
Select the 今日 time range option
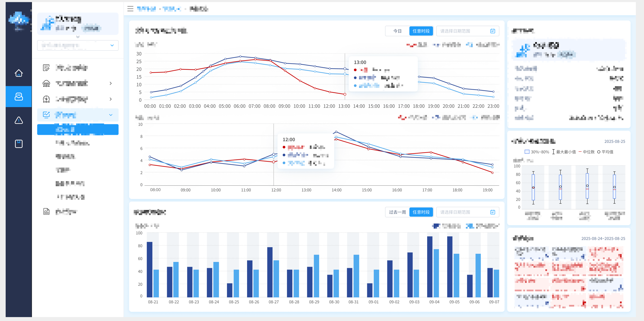coord(397,31)
